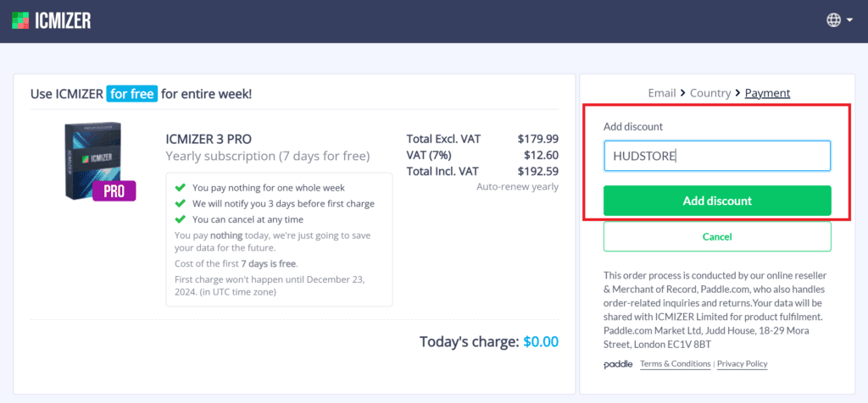Image resolution: width=868 pixels, height=403 pixels.
Task: Click the Today's charge $0.00 amount
Action: 541,343
